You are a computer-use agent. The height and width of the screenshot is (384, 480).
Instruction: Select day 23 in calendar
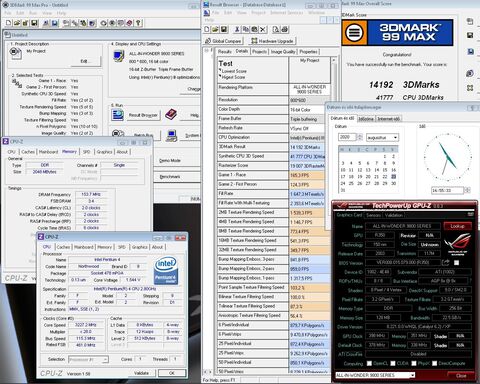pyautogui.click(x=394, y=177)
